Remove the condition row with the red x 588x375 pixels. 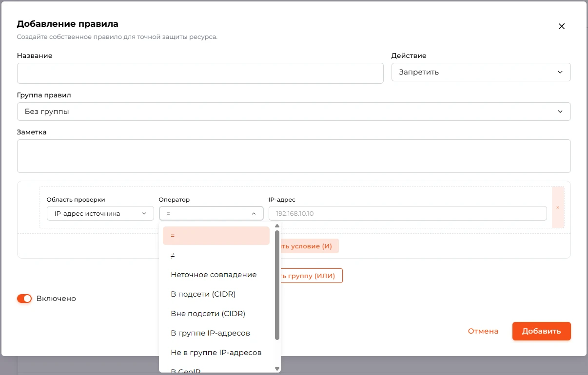coord(558,207)
